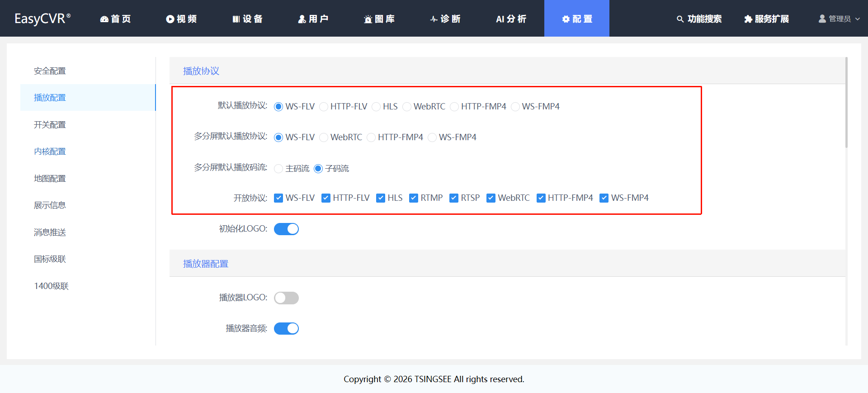
Task: Enable the 播放器LOGO switch
Action: 286,298
